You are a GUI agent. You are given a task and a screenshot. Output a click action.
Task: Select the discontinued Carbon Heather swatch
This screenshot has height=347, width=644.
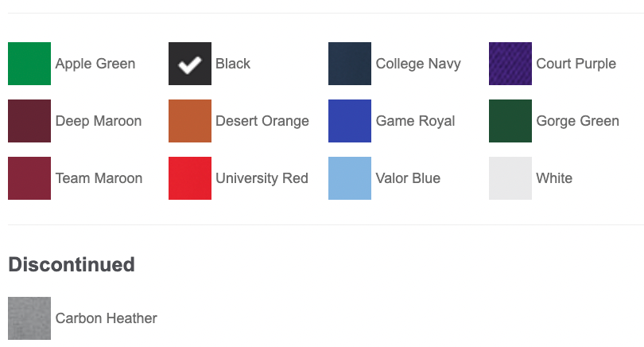(29, 318)
